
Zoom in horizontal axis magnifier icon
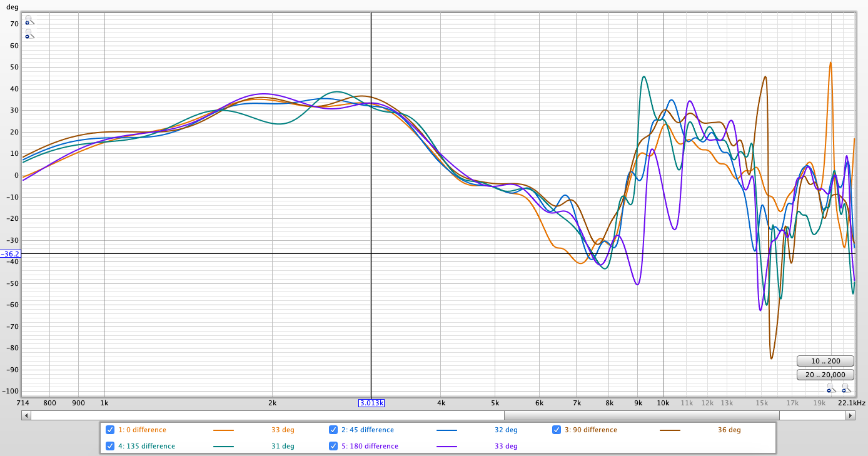click(846, 388)
